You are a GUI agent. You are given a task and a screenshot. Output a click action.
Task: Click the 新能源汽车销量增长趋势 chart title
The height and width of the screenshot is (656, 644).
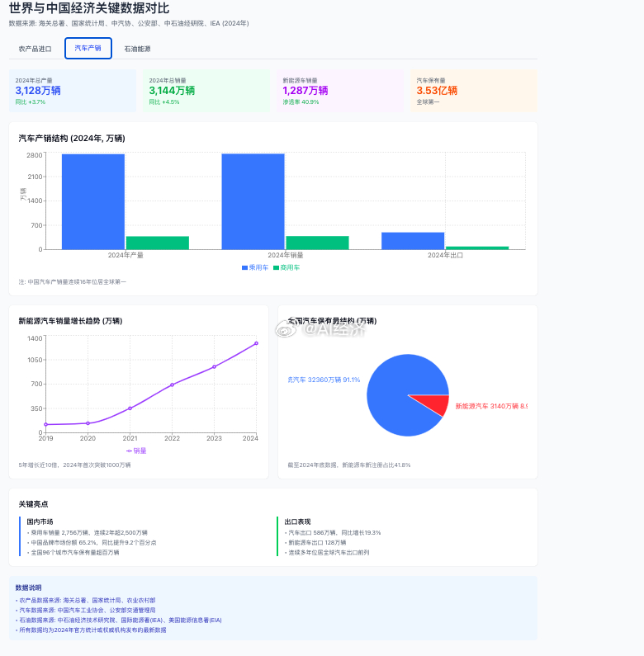(x=70, y=321)
